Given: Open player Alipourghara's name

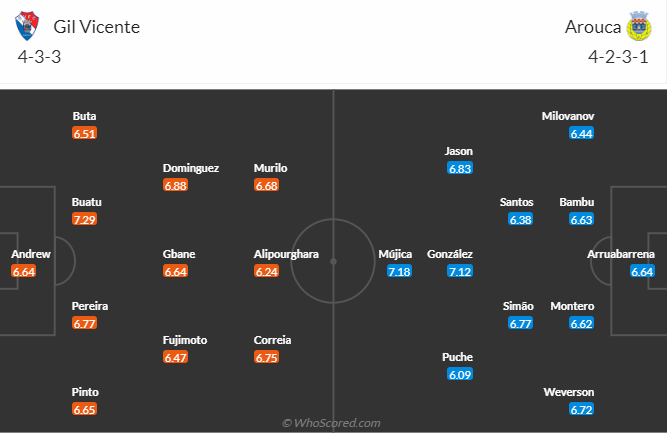Looking at the screenshot, I should (x=286, y=254).
